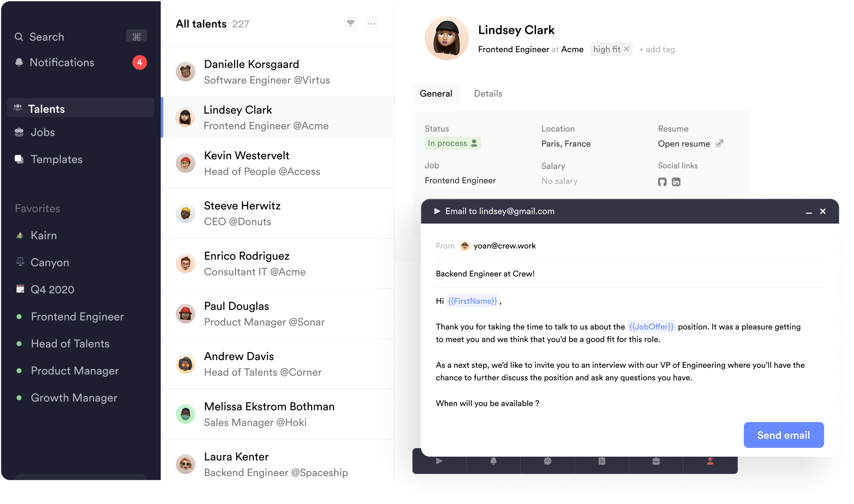Click the add tag field
854x504 pixels.
657,50
